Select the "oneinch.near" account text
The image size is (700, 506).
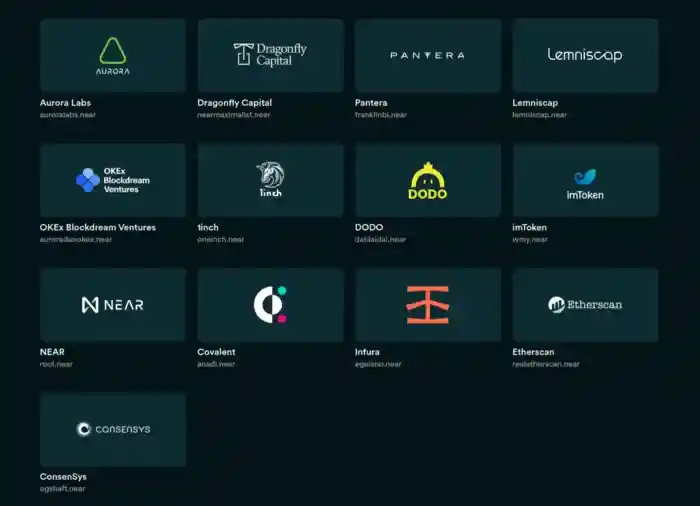[x=221, y=239]
